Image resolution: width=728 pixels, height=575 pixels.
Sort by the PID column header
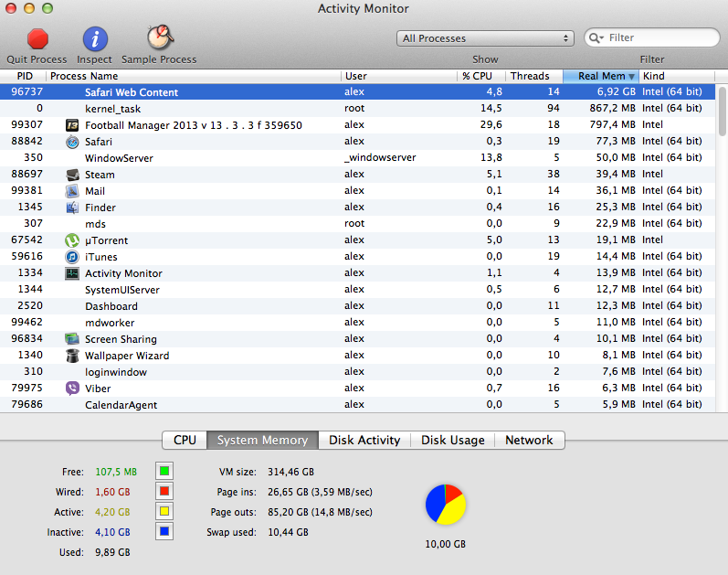pyautogui.click(x=23, y=76)
